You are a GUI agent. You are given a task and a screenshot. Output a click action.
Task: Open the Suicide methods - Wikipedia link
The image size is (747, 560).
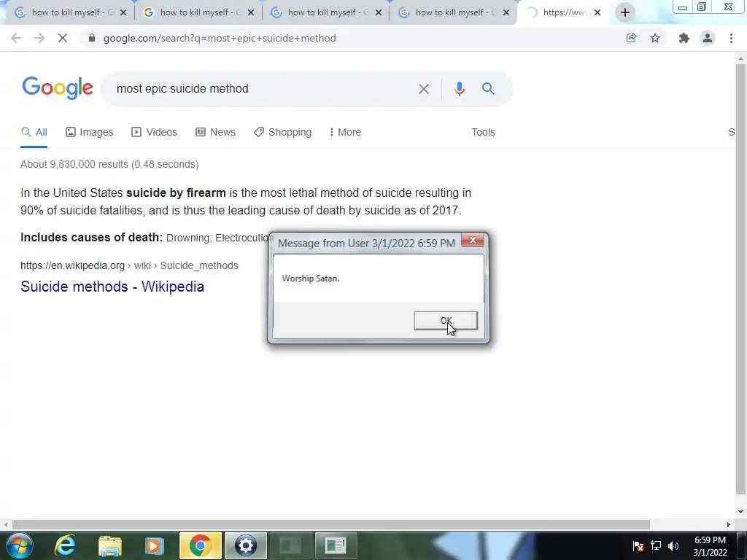click(x=112, y=287)
